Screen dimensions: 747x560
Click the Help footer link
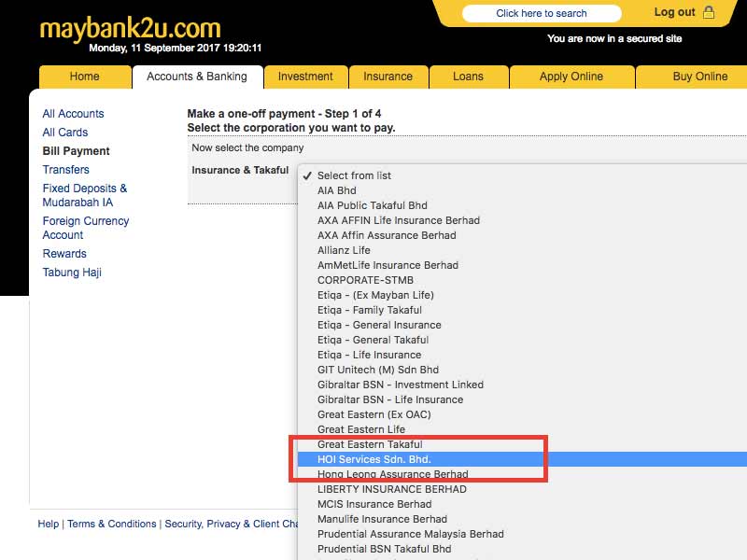coord(49,524)
